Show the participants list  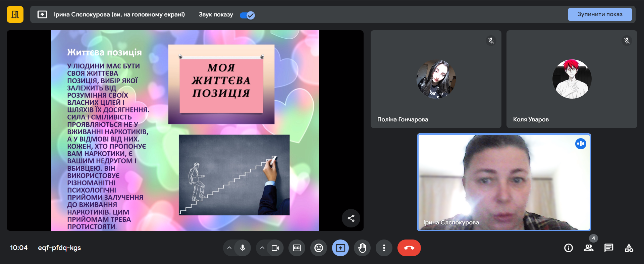pyautogui.click(x=589, y=248)
